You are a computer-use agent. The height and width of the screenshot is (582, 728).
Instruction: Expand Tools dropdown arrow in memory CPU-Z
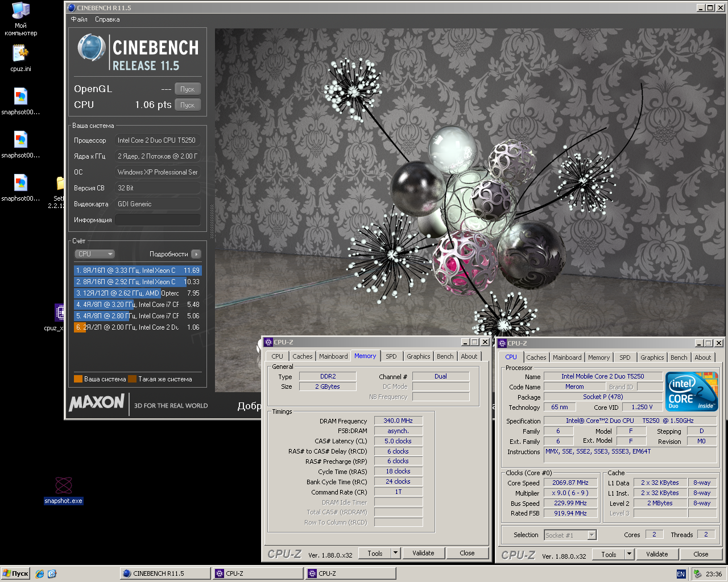tap(396, 553)
